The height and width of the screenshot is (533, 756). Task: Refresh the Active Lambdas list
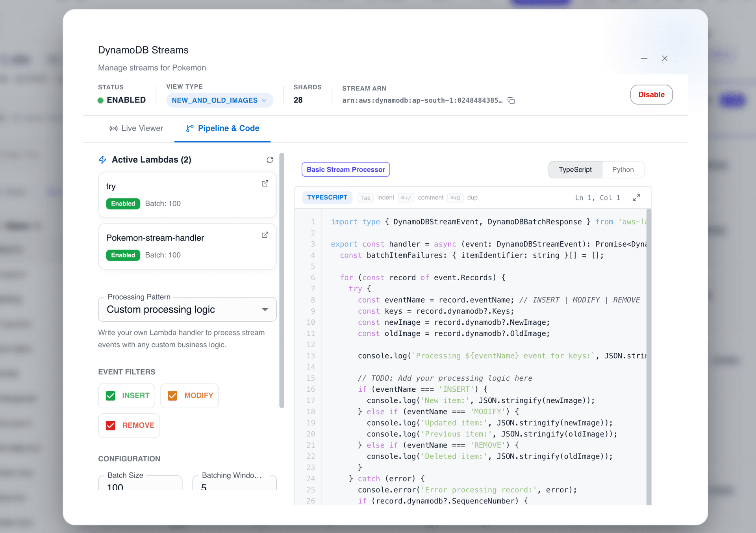click(x=270, y=160)
